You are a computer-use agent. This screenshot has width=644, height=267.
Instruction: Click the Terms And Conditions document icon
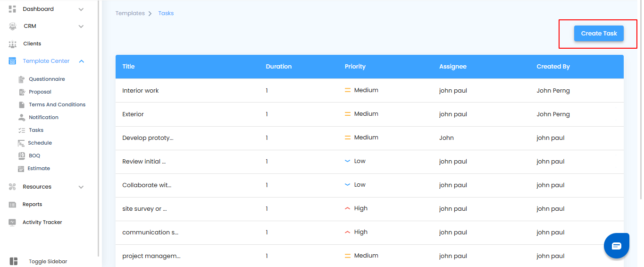click(21, 105)
